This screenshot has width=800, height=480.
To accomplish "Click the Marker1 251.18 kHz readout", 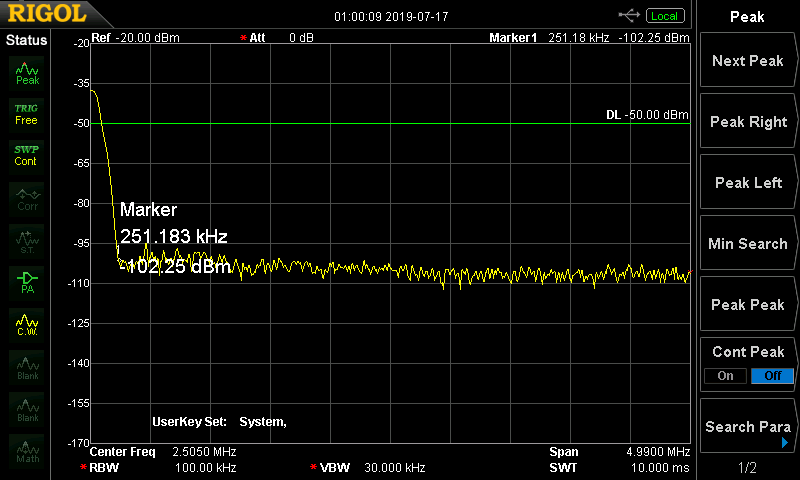I will 589,38.
